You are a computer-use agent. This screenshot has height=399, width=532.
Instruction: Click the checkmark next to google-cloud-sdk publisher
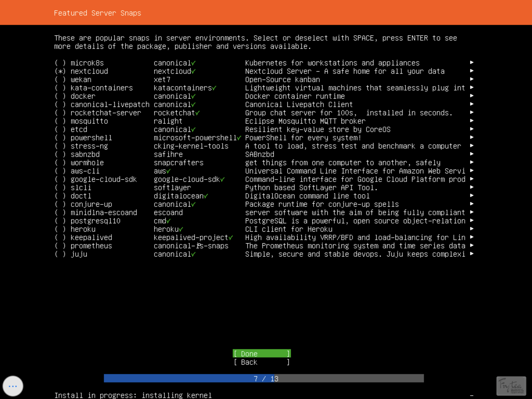[x=222, y=180]
